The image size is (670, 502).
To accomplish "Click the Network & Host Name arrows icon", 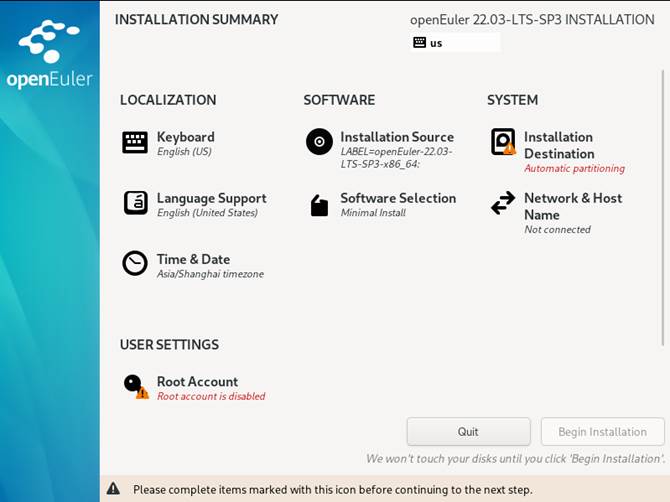I will [503, 203].
